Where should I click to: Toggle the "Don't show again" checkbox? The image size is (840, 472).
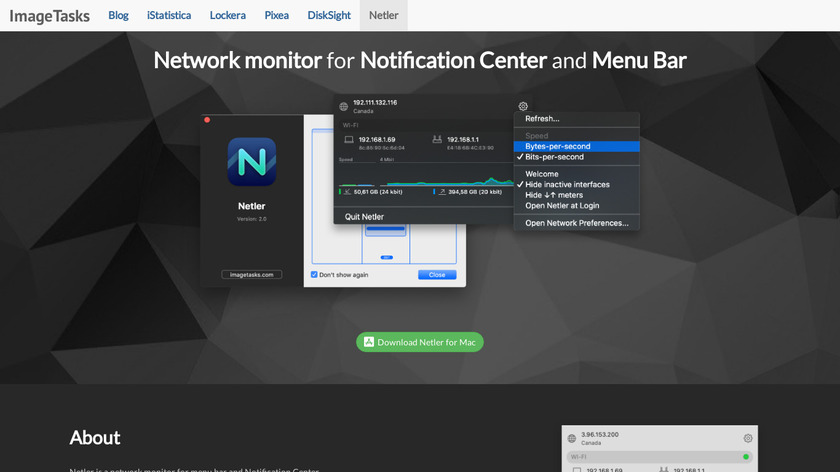click(x=314, y=274)
